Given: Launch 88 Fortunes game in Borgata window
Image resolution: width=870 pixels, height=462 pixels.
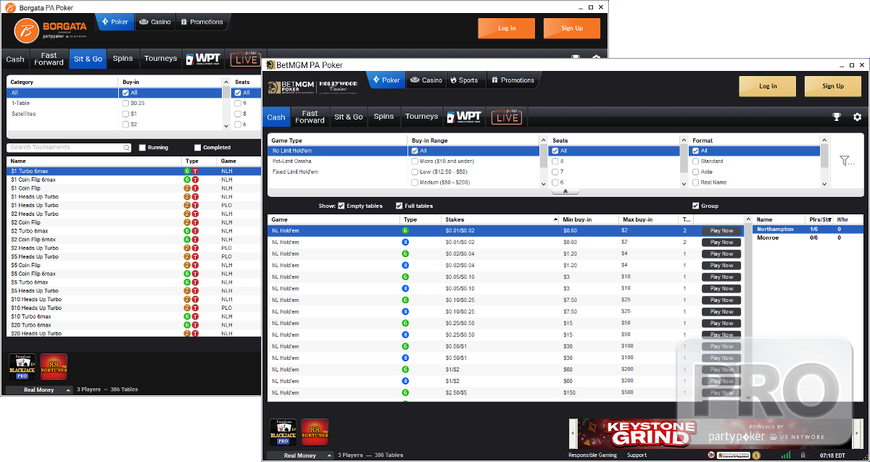Looking at the screenshot, I should pos(54,367).
